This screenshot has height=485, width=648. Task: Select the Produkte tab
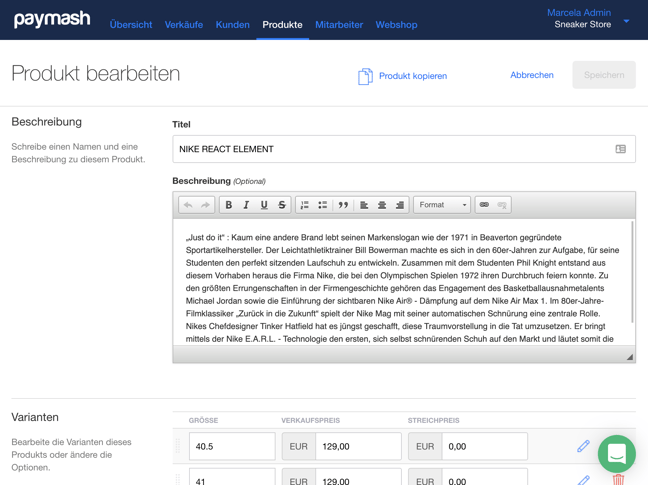282,25
